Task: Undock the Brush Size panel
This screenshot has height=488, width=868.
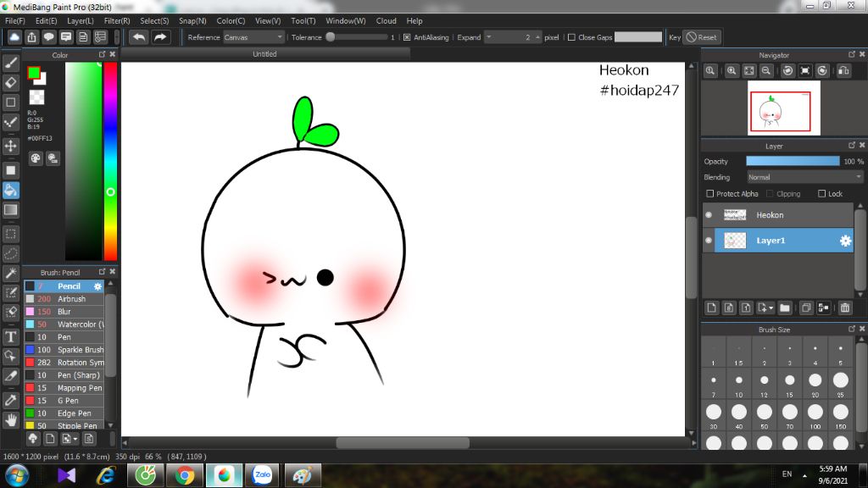Action: (851, 329)
